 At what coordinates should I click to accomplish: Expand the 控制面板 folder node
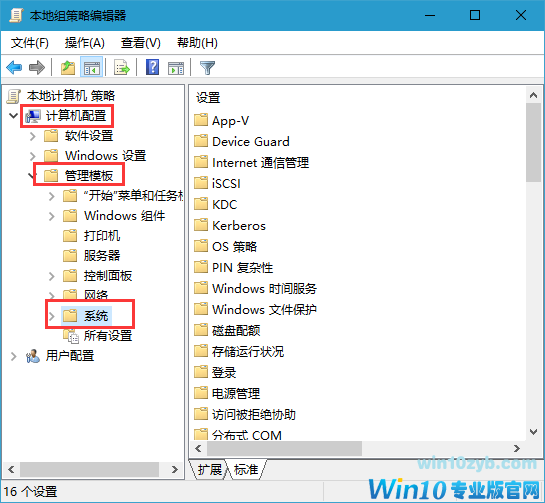coord(52,276)
